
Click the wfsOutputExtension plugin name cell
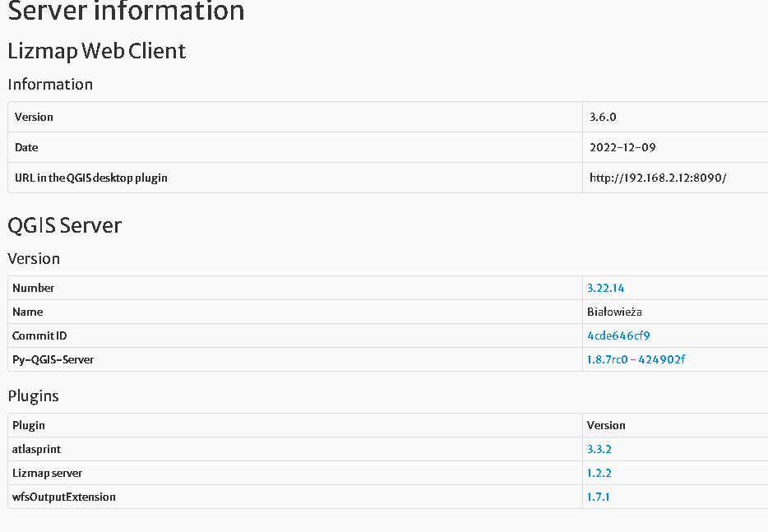pyautogui.click(x=63, y=497)
